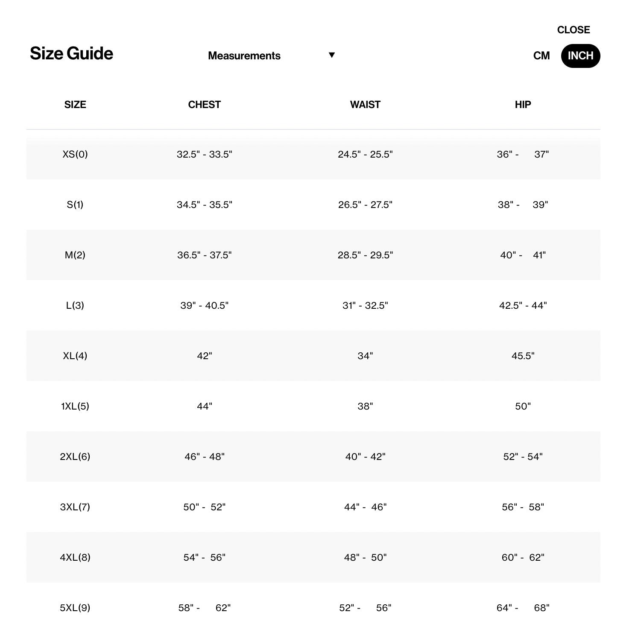The width and height of the screenshot is (644, 644).
Task: Click the WAIST column header
Action: [x=365, y=105]
